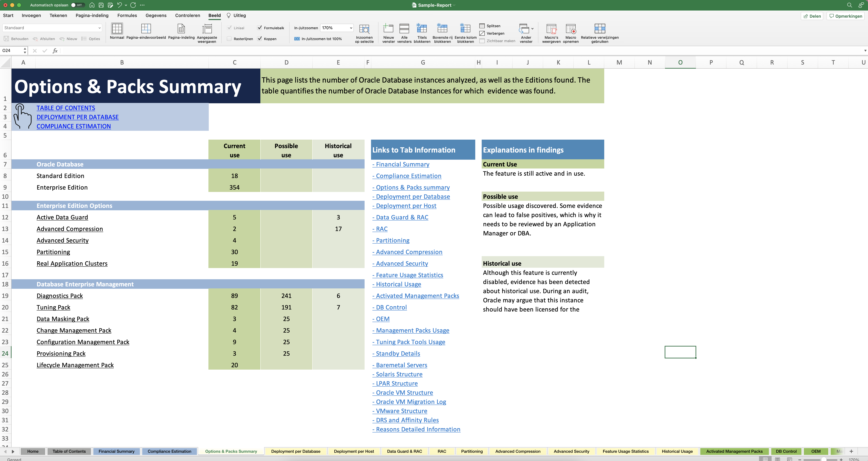Viewport: 868px width, 461px height.
Task: Open the Invoegen ribbon tab
Action: 31,15
